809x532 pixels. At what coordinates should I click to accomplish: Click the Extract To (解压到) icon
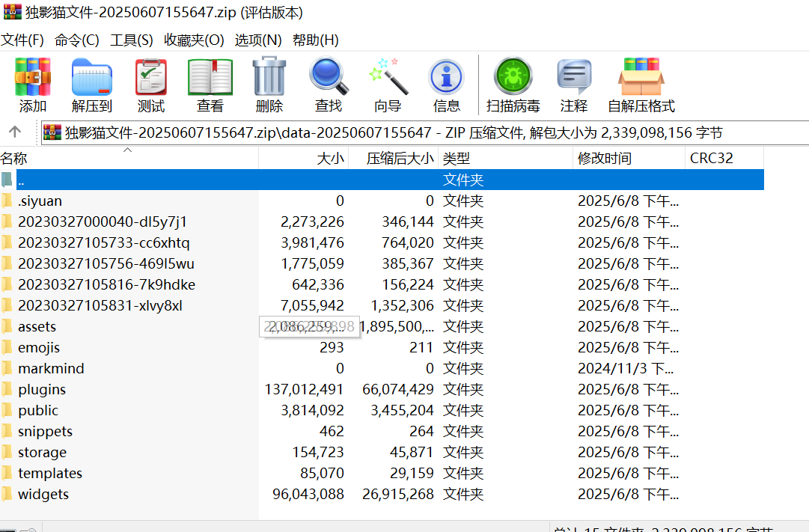coord(91,77)
